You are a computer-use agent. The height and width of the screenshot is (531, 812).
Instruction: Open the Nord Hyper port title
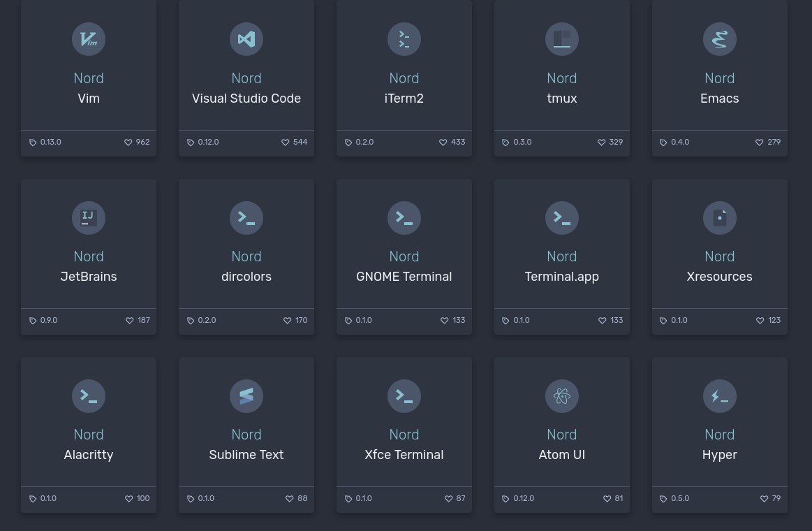point(720,444)
